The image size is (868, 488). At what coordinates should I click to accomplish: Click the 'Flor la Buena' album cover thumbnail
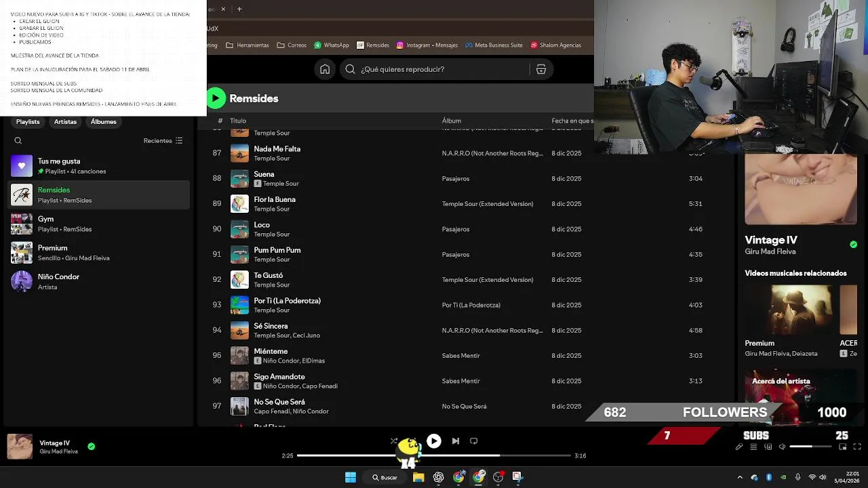239,204
